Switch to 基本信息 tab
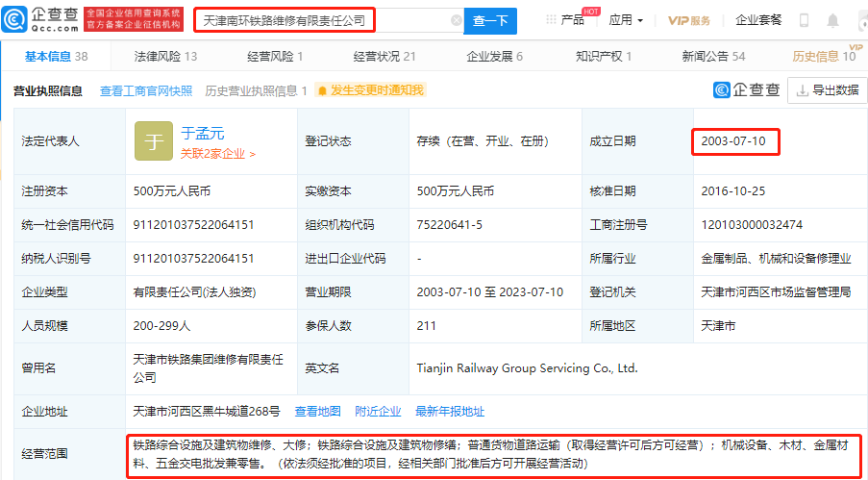Screen dimensions: 868x480 tap(56, 56)
